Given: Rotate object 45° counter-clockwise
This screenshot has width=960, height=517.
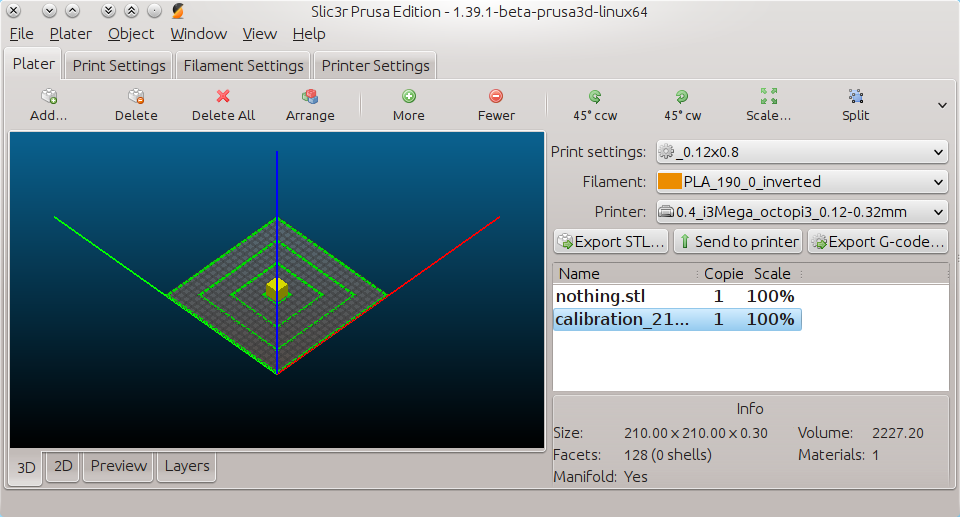Looking at the screenshot, I should (x=595, y=96).
